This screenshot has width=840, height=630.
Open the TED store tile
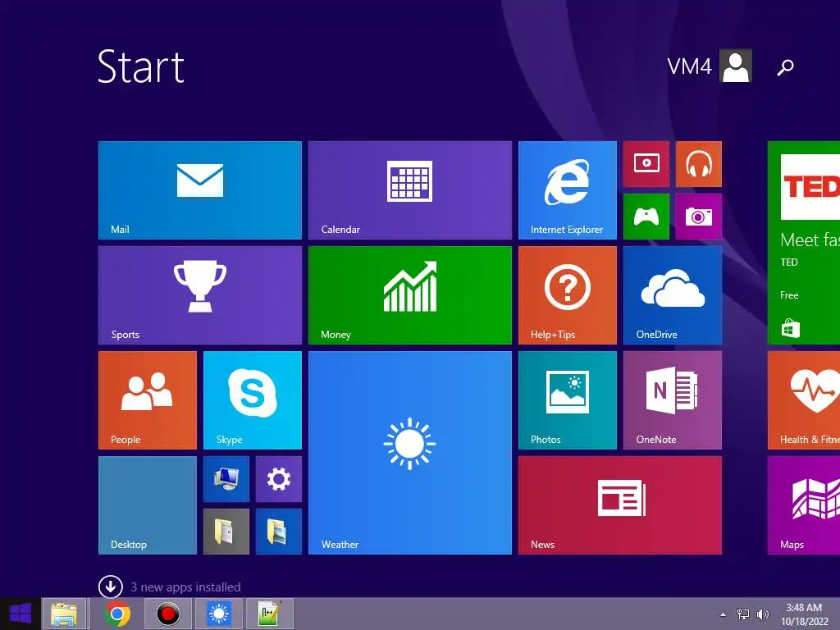804,243
